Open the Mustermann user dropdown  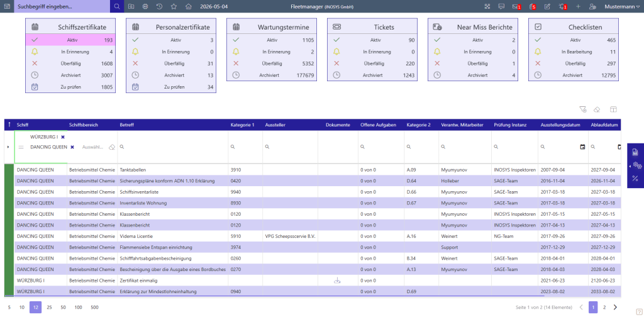[622, 6]
